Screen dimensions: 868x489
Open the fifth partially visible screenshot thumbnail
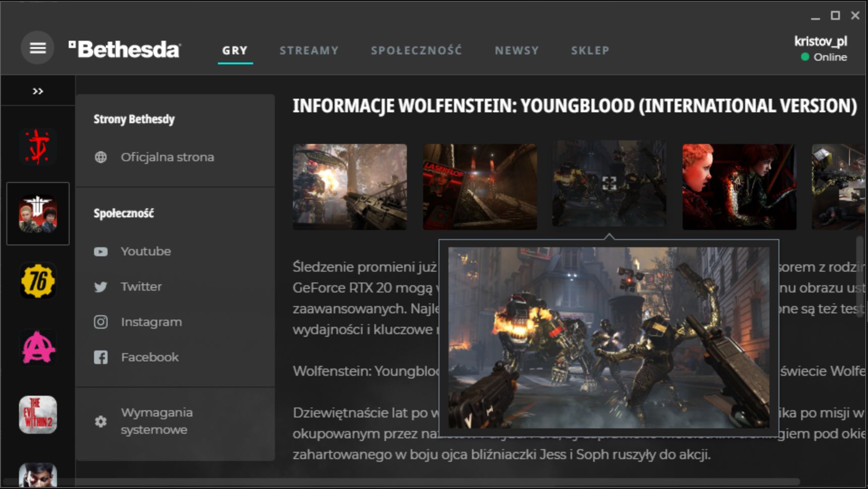[839, 187]
